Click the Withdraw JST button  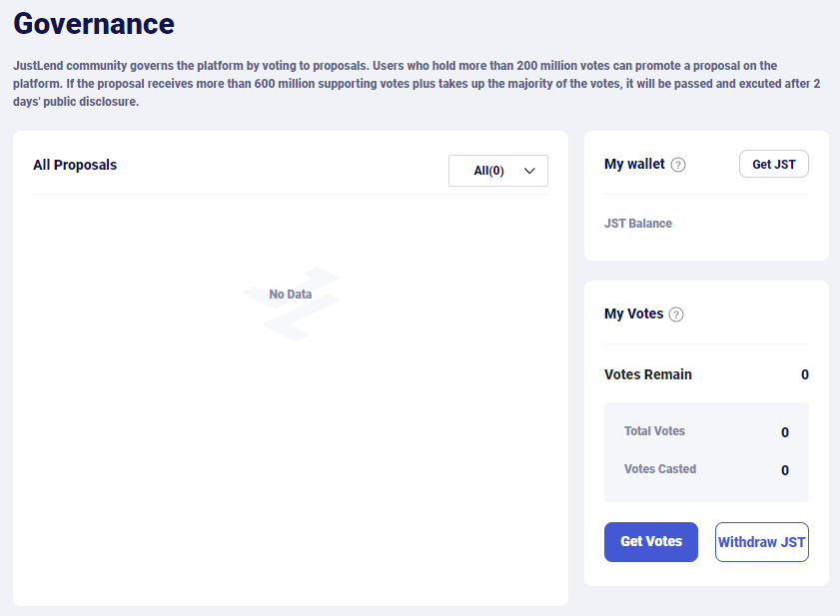coord(761,541)
